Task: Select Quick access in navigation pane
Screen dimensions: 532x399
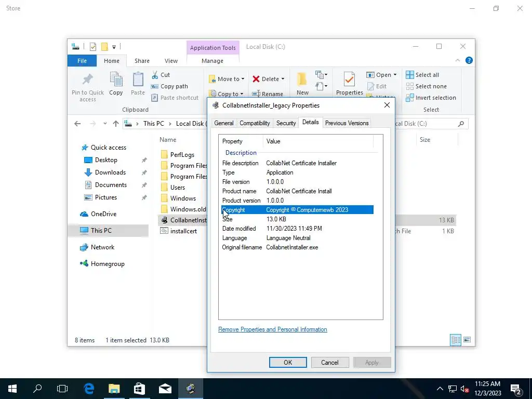Action: [108, 148]
